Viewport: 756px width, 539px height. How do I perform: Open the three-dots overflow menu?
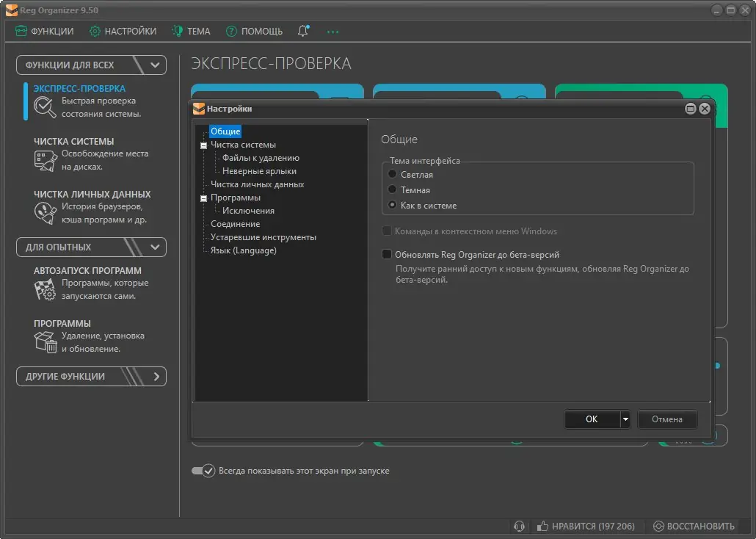coord(332,32)
